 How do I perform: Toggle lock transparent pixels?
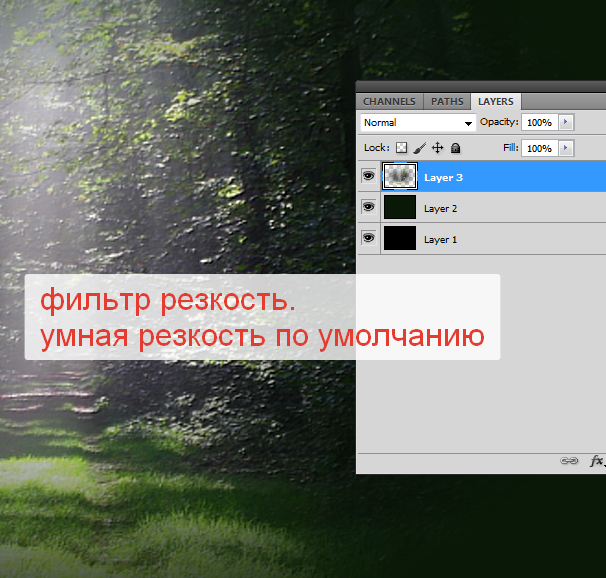(x=402, y=148)
